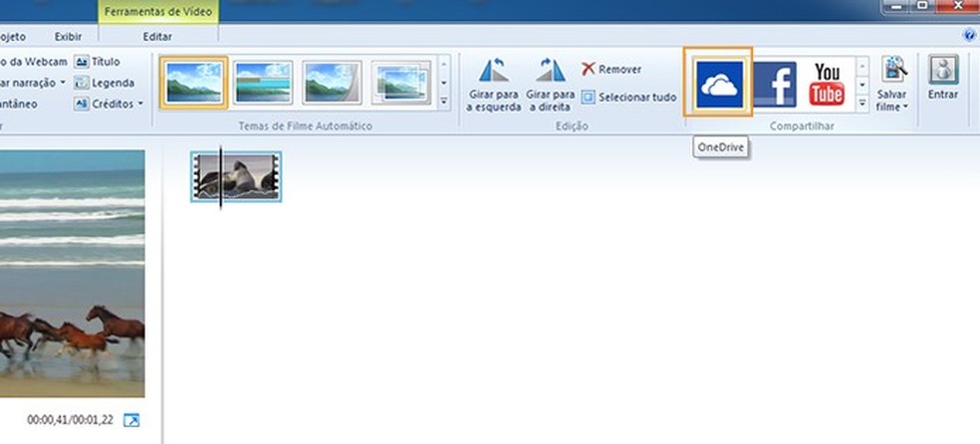Click the playhead marker on the clip
The height and width of the screenshot is (444, 980).
point(221,177)
